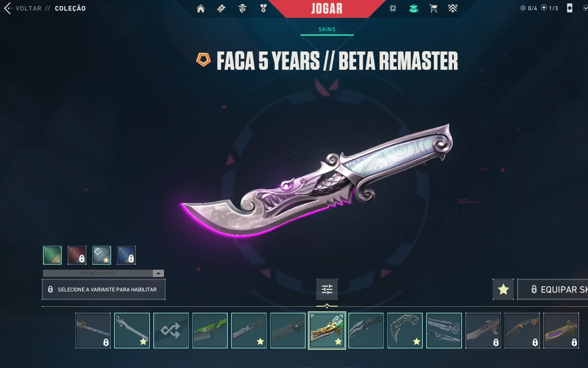Viewport: 588px width, 368px height.
Task: Open the Agents icon in top bar
Action: [x=242, y=9]
